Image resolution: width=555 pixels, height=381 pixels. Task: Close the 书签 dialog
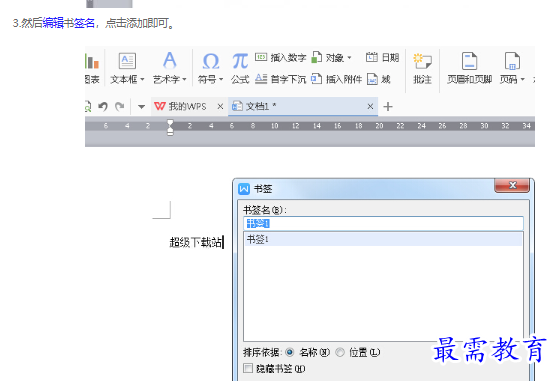pos(512,185)
